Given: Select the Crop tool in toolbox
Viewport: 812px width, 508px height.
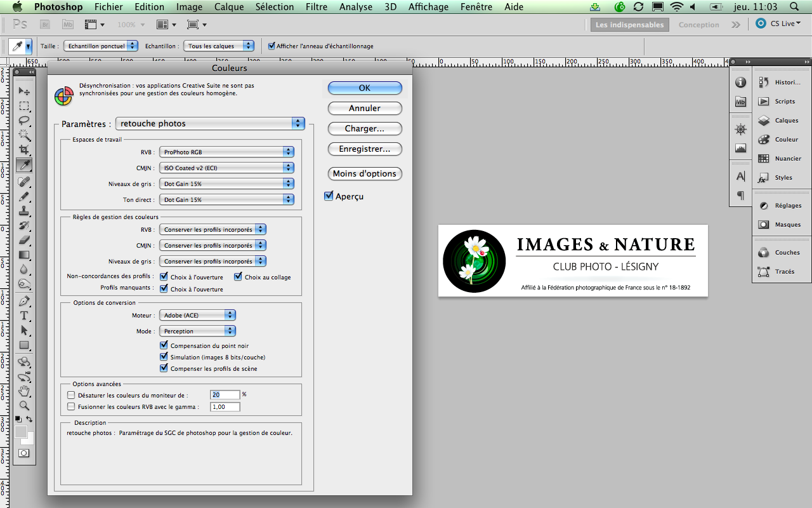Looking at the screenshot, I should (x=24, y=150).
